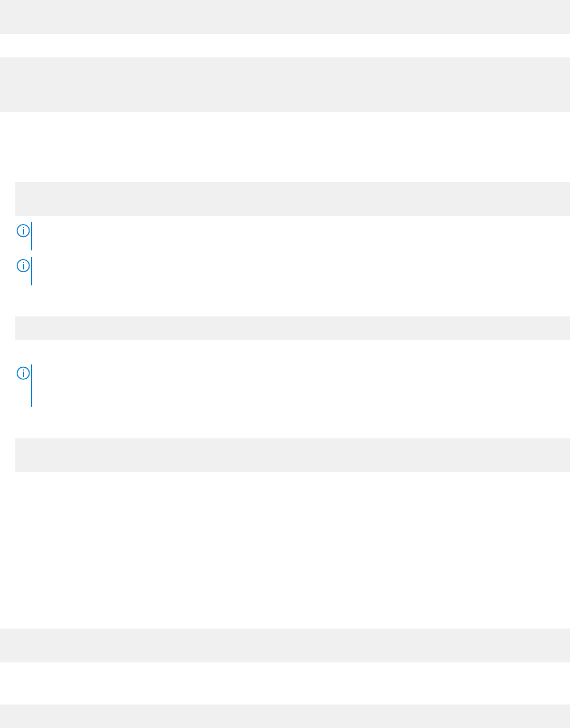Image resolution: width=570 pixels, height=728 pixels.
Task: Click the second blue info note icon
Action: click(x=23, y=266)
